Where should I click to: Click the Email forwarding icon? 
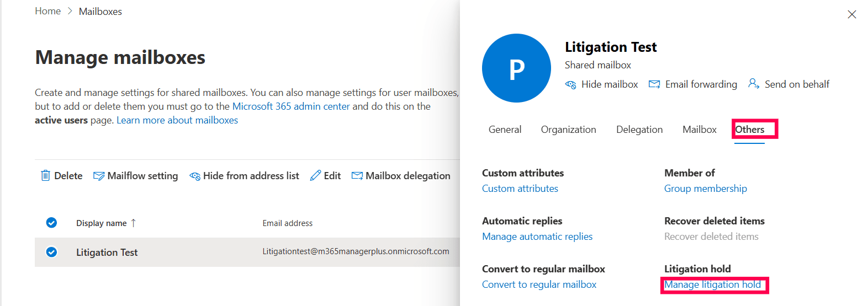[654, 84]
